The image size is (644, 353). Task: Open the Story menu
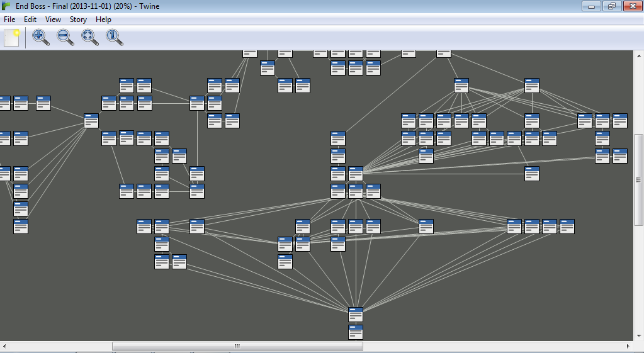pos(78,20)
